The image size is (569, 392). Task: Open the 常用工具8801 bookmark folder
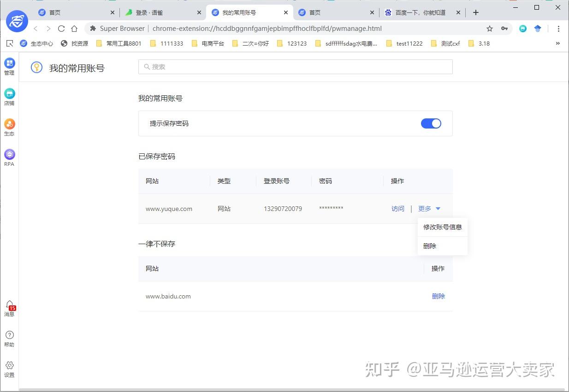pyautogui.click(x=119, y=43)
